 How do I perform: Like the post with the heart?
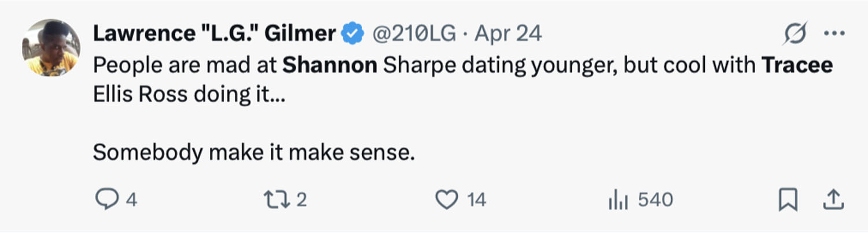446,200
